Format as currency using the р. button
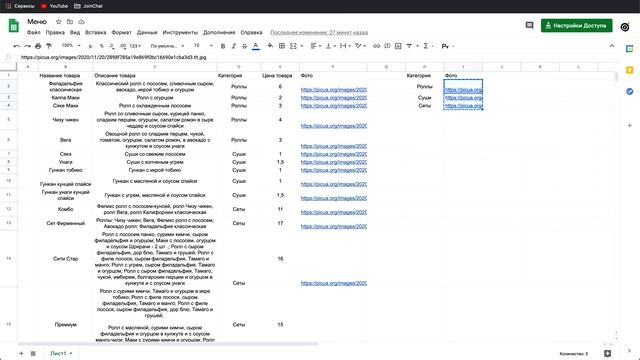640x360 pixels. [x=90, y=46]
